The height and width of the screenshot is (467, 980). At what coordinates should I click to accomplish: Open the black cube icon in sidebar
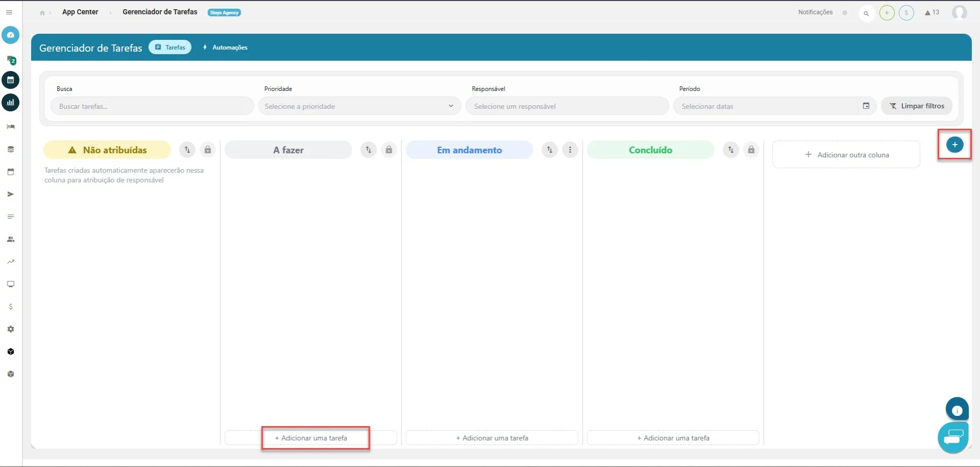click(x=11, y=352)
